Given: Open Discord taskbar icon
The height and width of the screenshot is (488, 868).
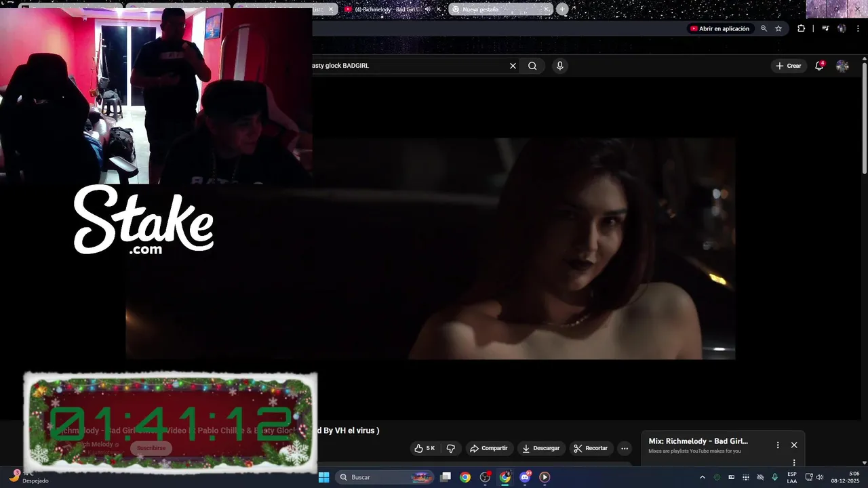Looking at the screenshot, I should [x=525, y=477].
